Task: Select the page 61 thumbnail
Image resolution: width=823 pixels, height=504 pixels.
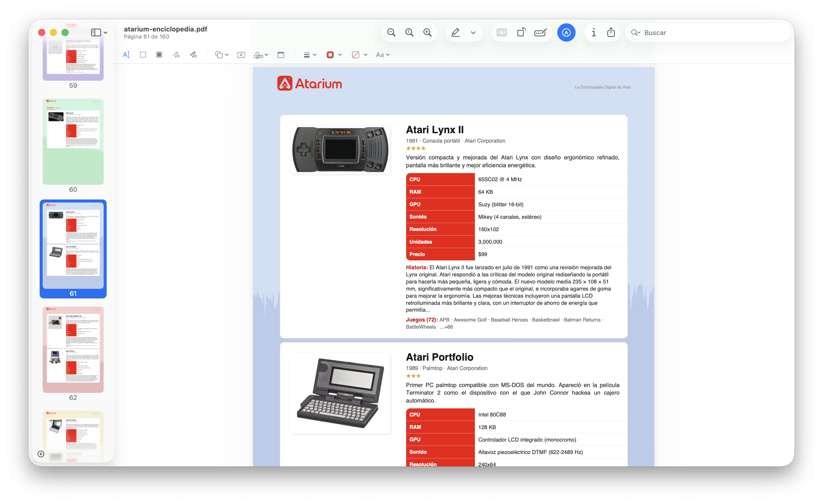Action: (73, 245)
